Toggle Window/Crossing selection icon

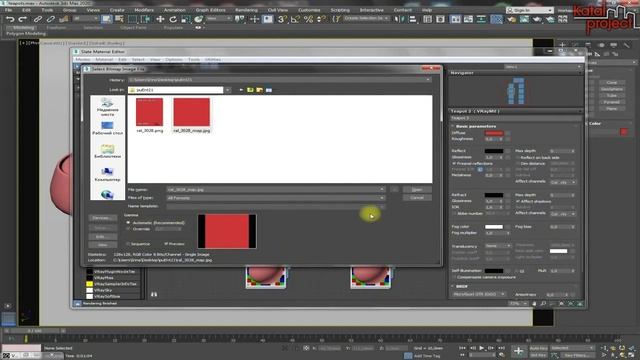tap(145, 19)
